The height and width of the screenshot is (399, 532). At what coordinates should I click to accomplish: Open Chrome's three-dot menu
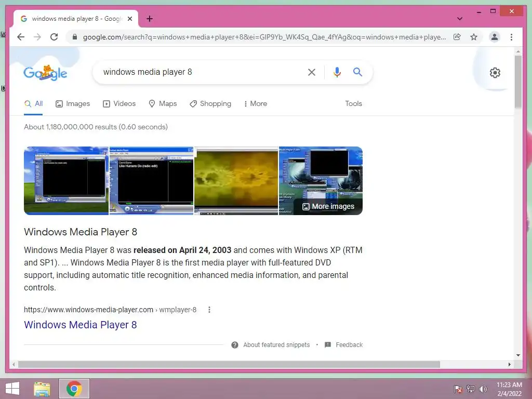click(511, 37)
